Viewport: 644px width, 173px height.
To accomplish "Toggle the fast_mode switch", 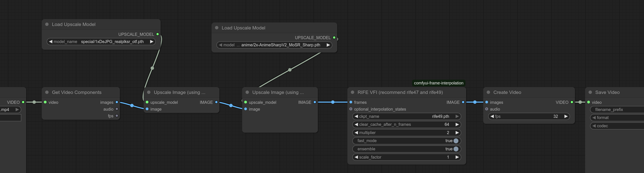I will [456, 141].
